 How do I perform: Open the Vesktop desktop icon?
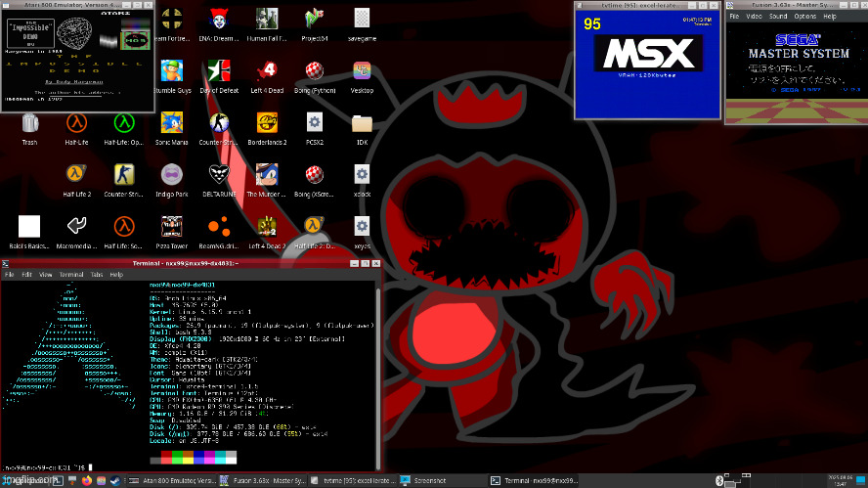pyautogui.click(x=362, y=70)
